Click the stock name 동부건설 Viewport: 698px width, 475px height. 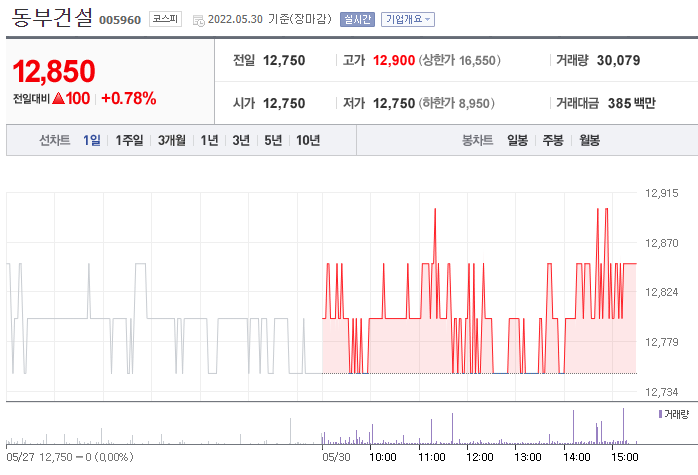pyautogui.click(x=52, y=17)
